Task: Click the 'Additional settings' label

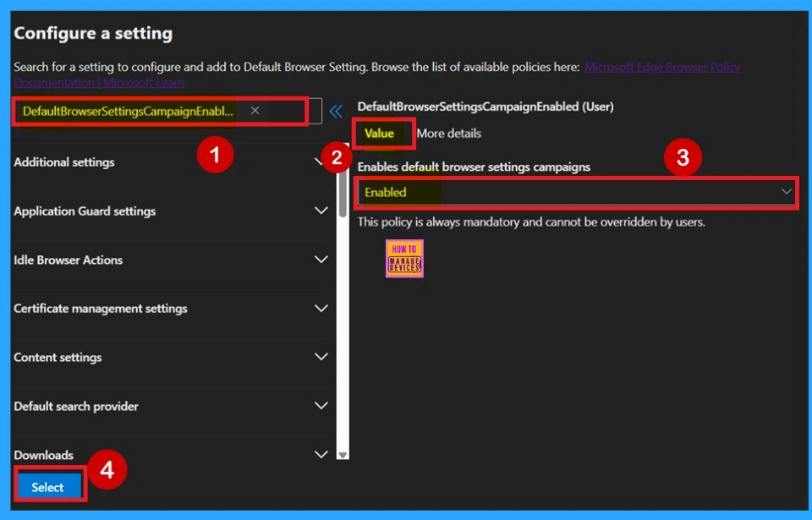Action: [x=64, y=162]
